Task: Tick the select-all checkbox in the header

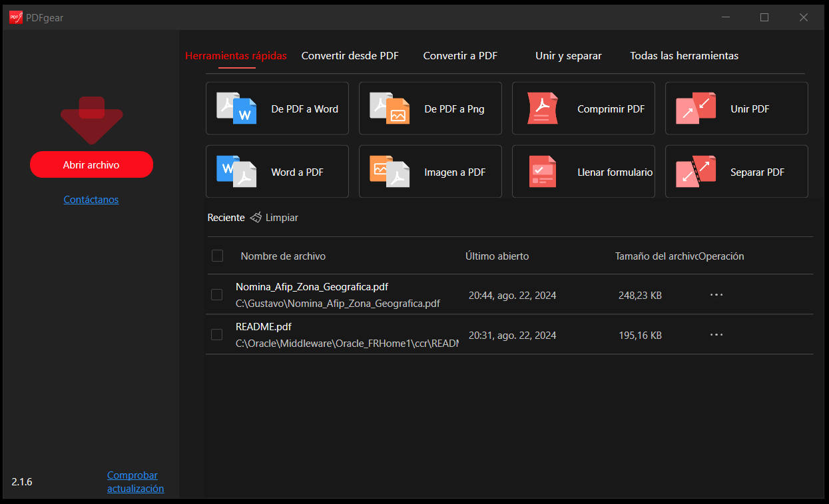Action: tap(217, 256)
